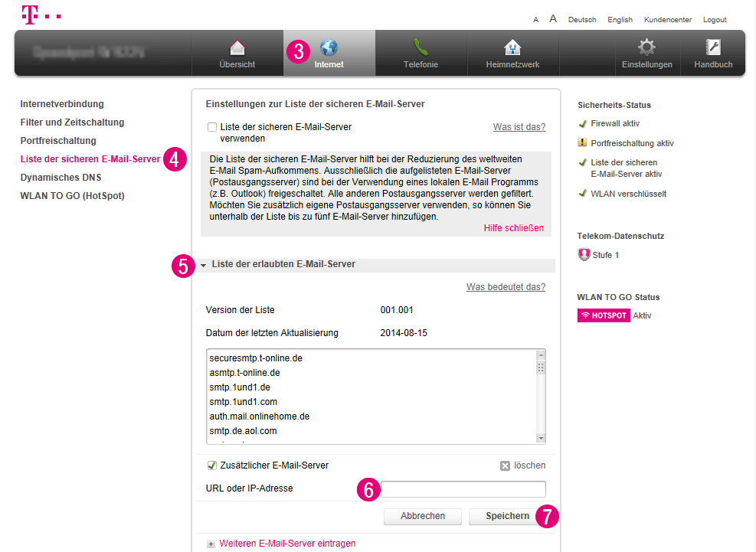Click Hilfe schließen link

513,228
